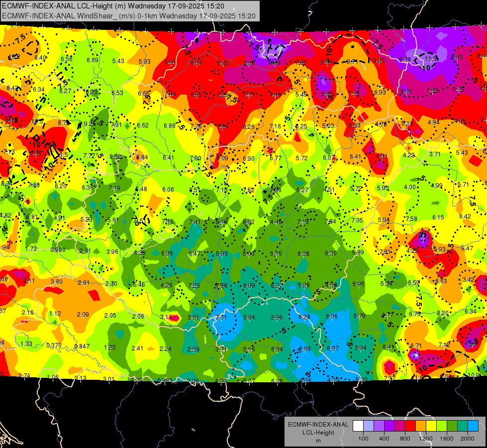Click the grid value 9.25

[90, 124]
